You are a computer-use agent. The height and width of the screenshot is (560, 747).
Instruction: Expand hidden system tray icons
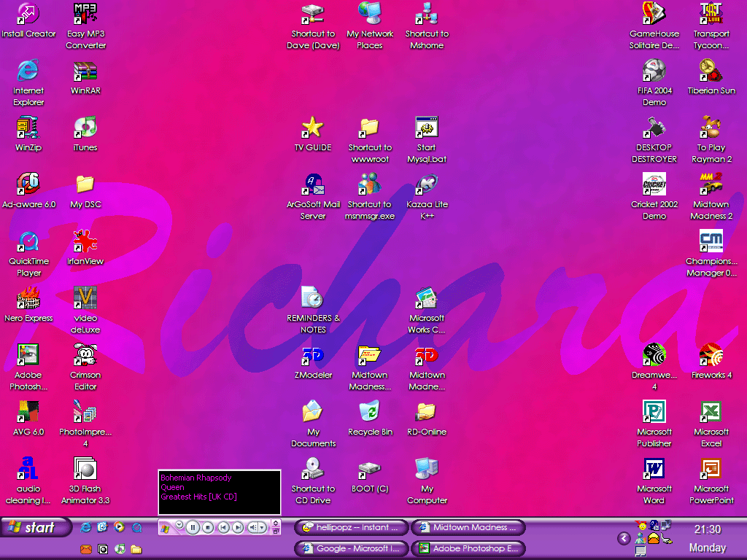coord(624,538)
